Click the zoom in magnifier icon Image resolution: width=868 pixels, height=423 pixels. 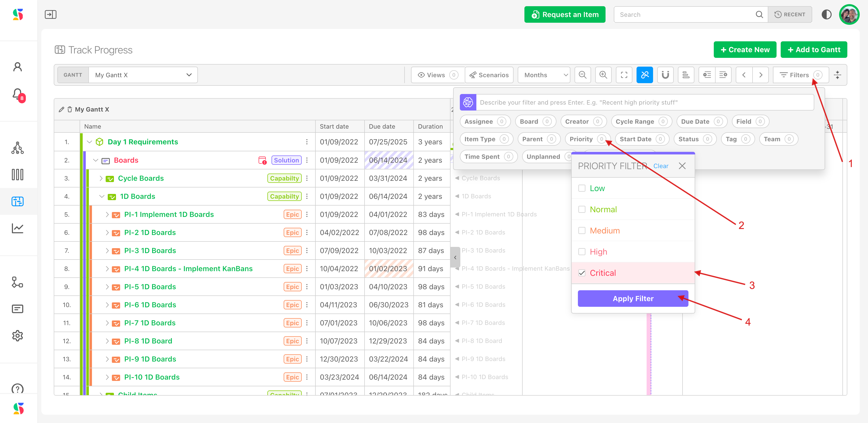[603, 75]
